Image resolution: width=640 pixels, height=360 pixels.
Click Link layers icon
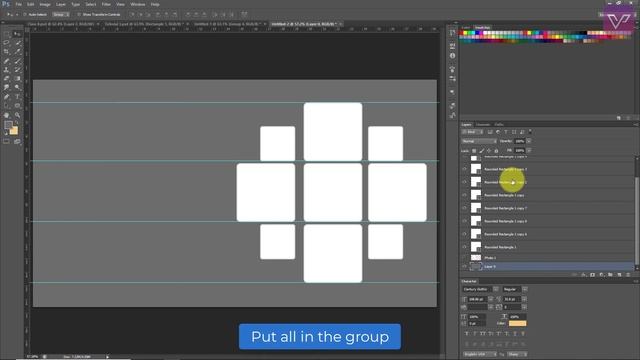(x=575, y=275)
